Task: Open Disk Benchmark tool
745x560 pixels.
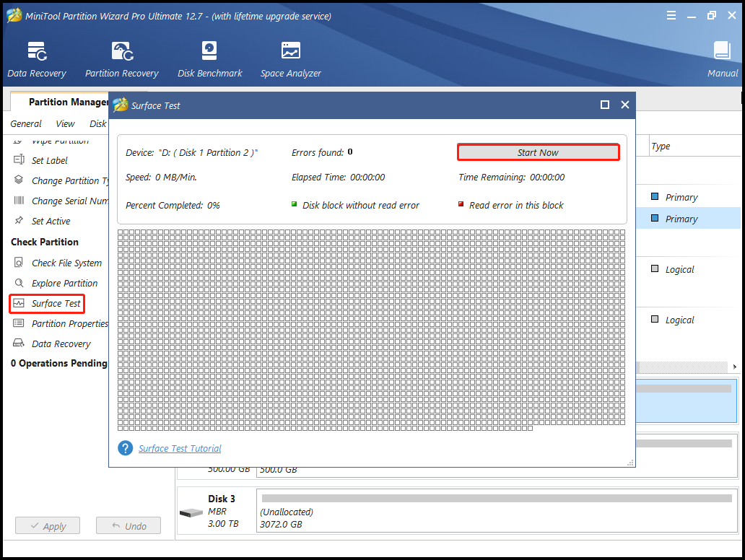Action: (209, 59)
